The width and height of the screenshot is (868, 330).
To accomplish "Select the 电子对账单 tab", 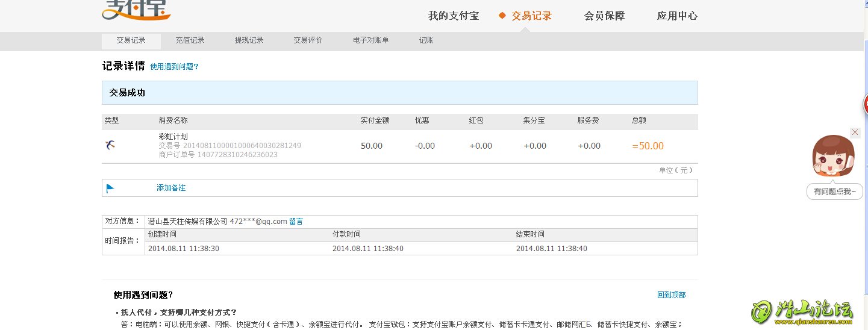I will 370,40.
